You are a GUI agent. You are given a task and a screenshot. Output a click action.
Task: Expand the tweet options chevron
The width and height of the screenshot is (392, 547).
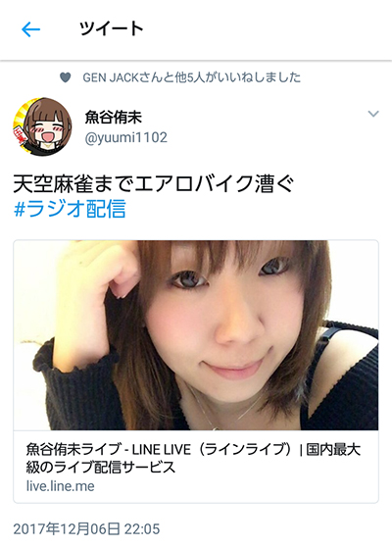[x=373, y=114]
